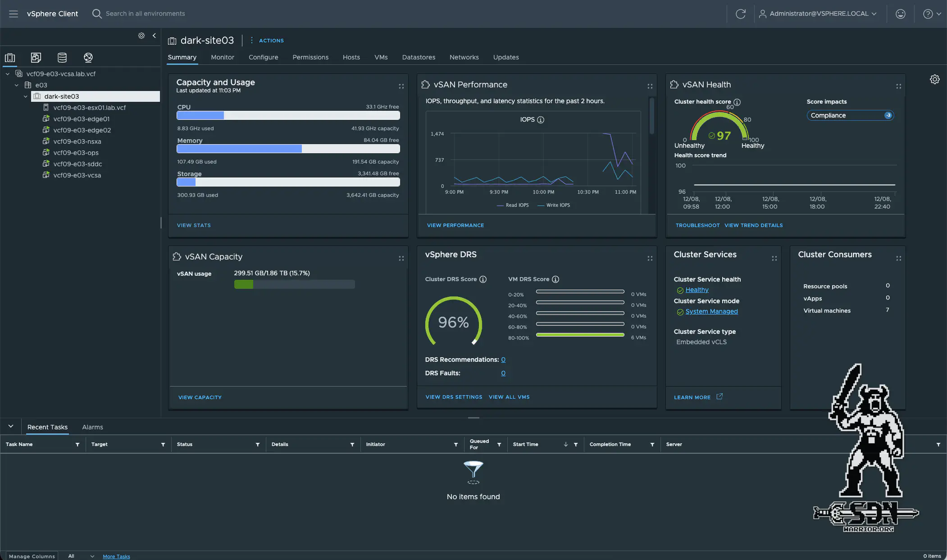Open the hamburger menu beside vSphere Client
This screenshot has width=947, height=560.
pos(13,14)
